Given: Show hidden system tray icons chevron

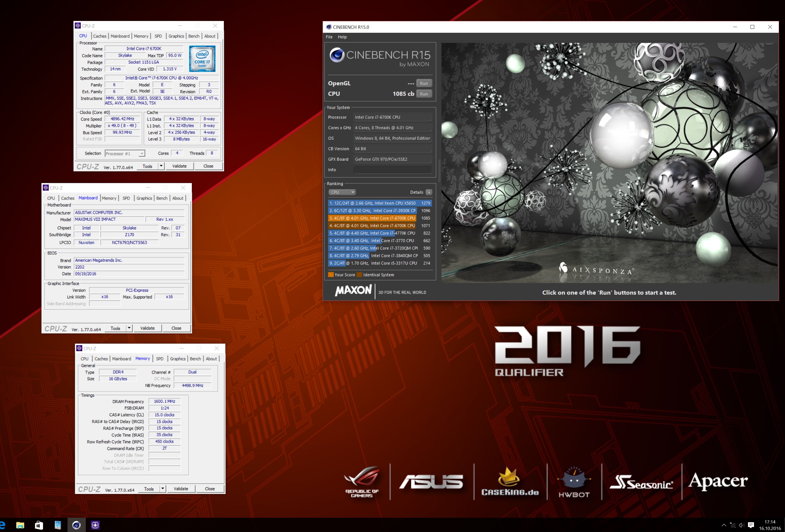Looking at the screenshot, I should pos(723,525).
